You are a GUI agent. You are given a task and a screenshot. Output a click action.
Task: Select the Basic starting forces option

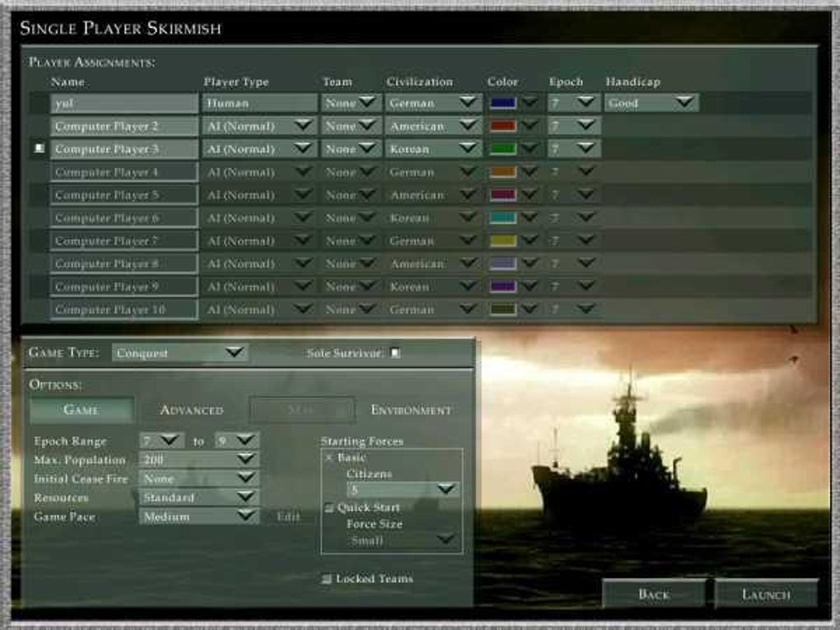(x=329, y=458)
